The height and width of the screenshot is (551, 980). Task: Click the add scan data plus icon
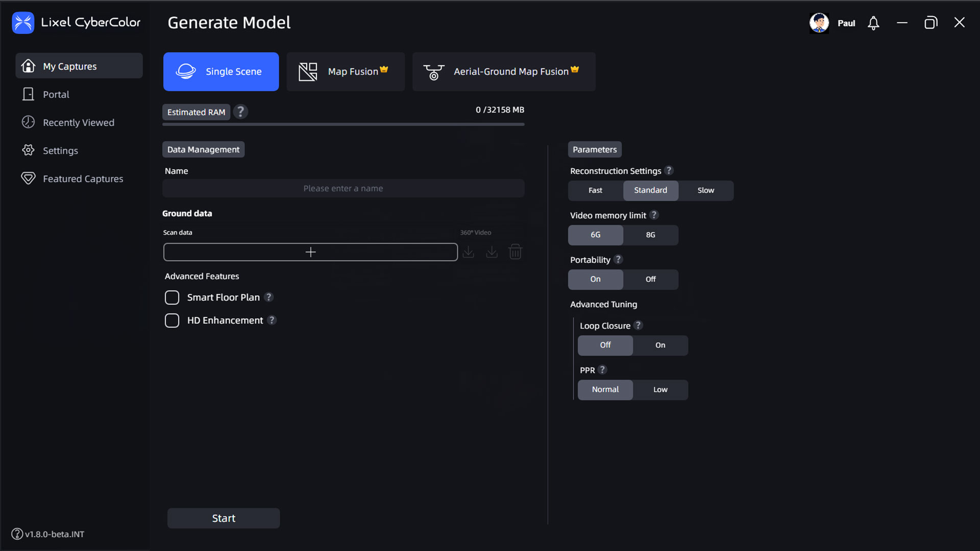click(310, 252)
